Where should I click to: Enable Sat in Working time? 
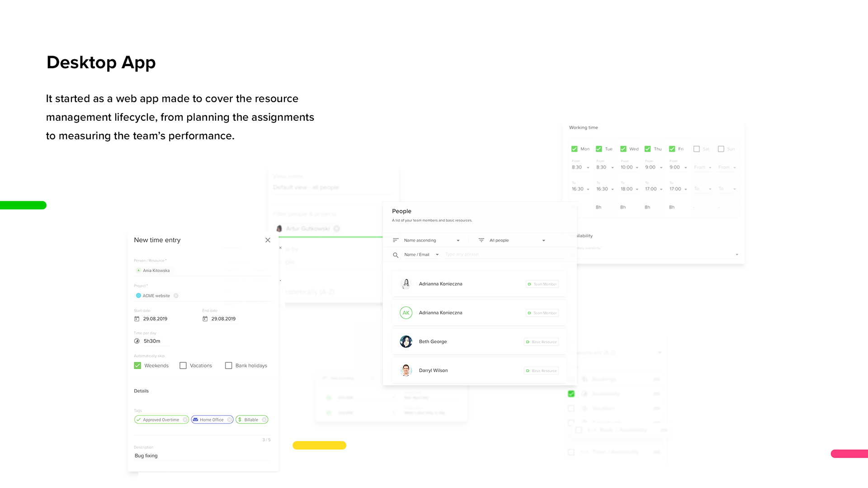coord(696,149)
